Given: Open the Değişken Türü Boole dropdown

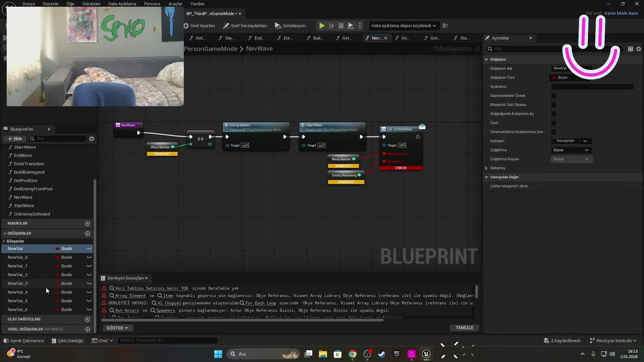Looking at the screenshot, I should coord(571,77).
